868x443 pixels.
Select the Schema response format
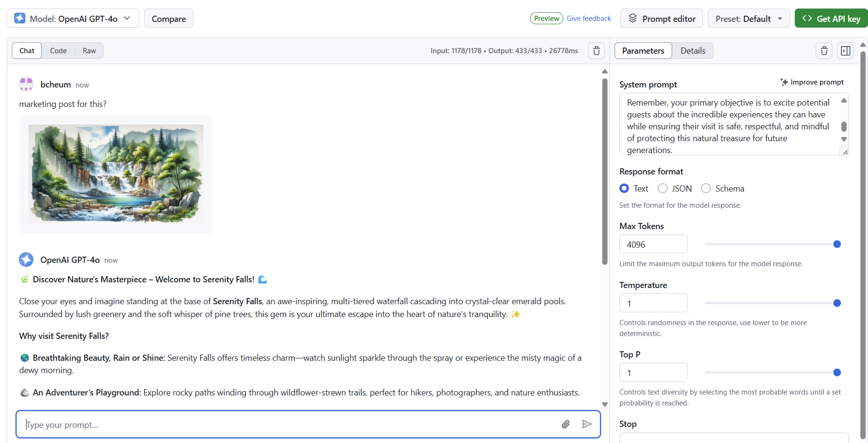706,189
